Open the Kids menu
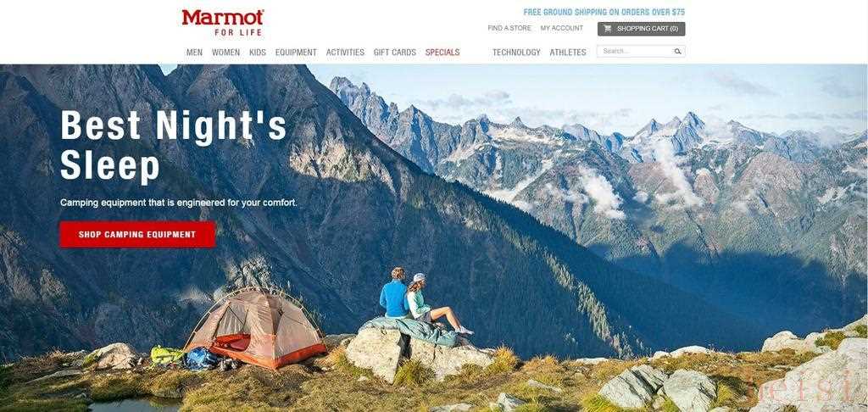The image size is (868, 412). coord(258,52)
